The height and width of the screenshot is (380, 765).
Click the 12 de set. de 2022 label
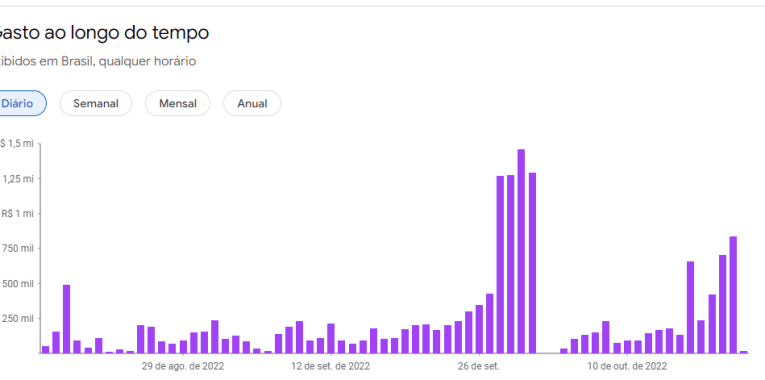coord(330,366)
